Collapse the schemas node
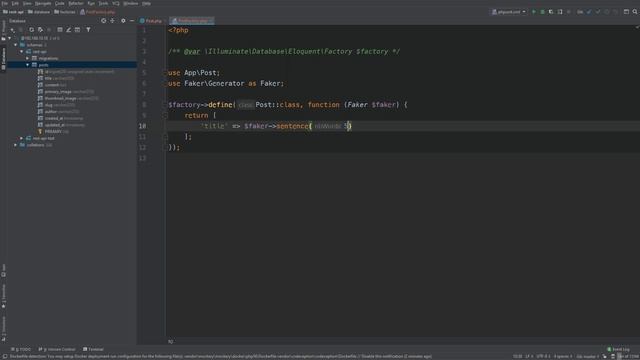The height and width of the screenshot is (360, 640). (16, 45)
